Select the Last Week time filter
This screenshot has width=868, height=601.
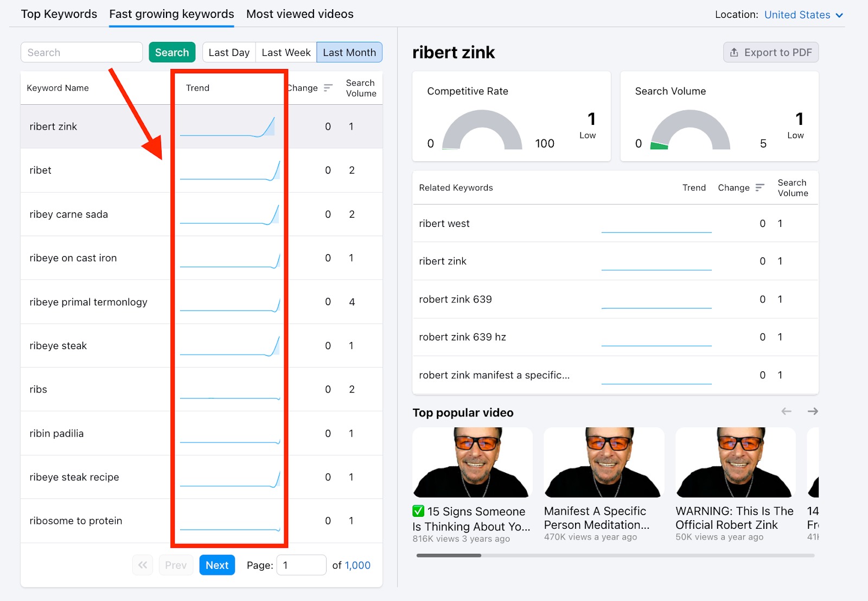coord(285,52)
